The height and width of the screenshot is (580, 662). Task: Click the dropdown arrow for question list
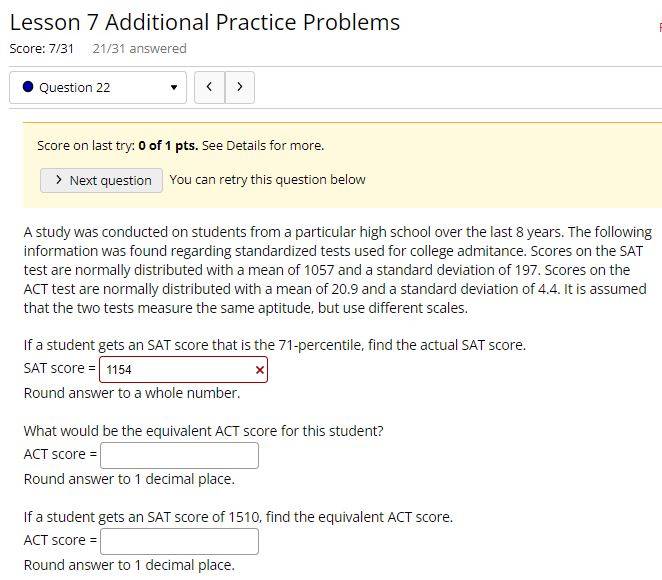174,87
